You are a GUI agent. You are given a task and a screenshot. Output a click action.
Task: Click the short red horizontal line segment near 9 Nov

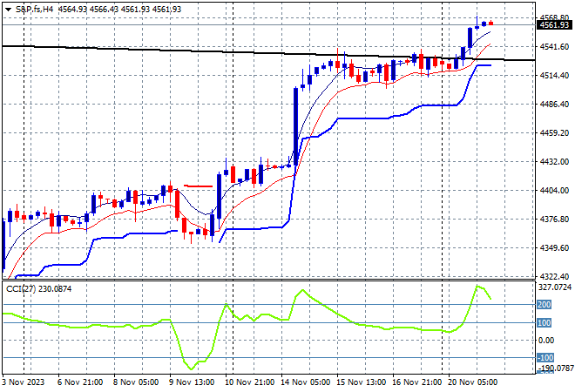point(198,186)
